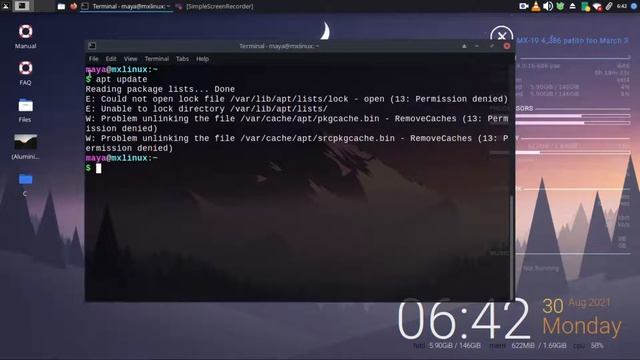
Task: Open the Terminal menu in menu bar
Action: pos(157,59)
